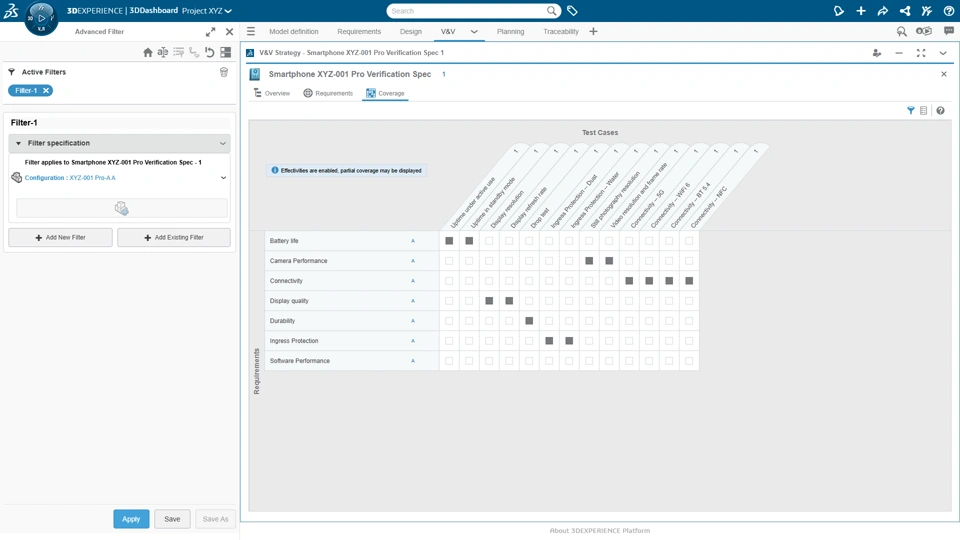This screenshot has width=960, height=540.
Task: Open the widget header chevron menu
Action: pos(943,53)
